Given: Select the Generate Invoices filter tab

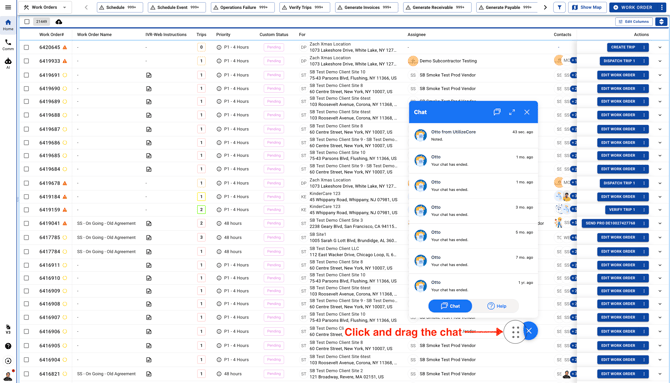Looking at the screenshot, I should pos(366,7).
